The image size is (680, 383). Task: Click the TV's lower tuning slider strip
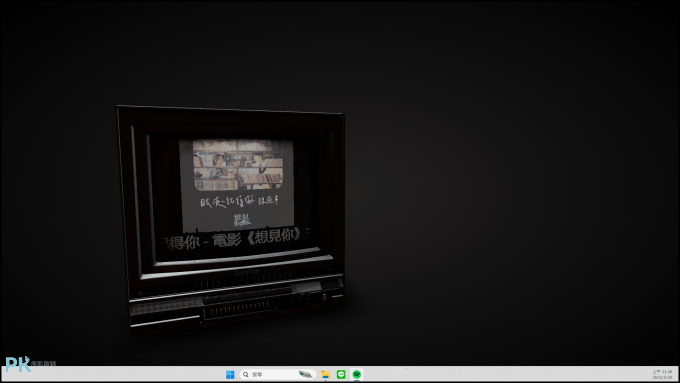239,310
